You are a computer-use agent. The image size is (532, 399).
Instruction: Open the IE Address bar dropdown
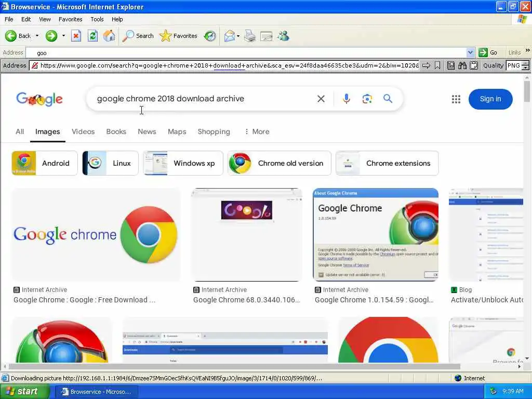point(470,52)
